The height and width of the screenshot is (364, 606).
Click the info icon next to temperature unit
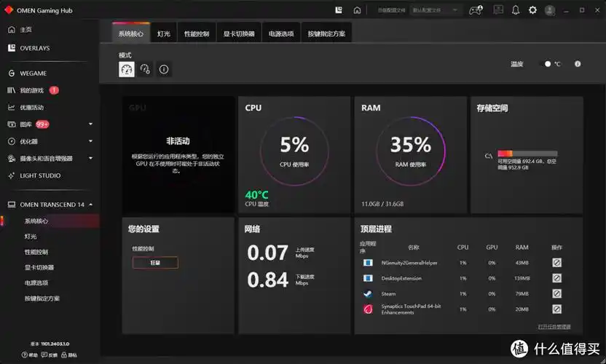[x=578, y=64]
